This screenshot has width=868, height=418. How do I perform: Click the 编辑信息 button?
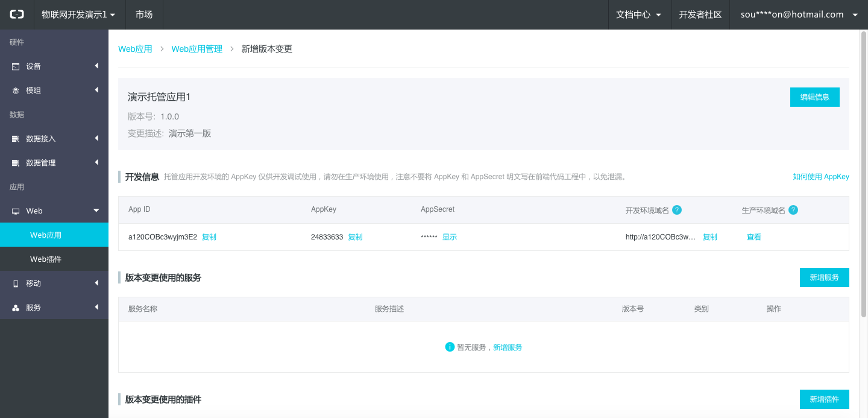click(x=814, y=97)
